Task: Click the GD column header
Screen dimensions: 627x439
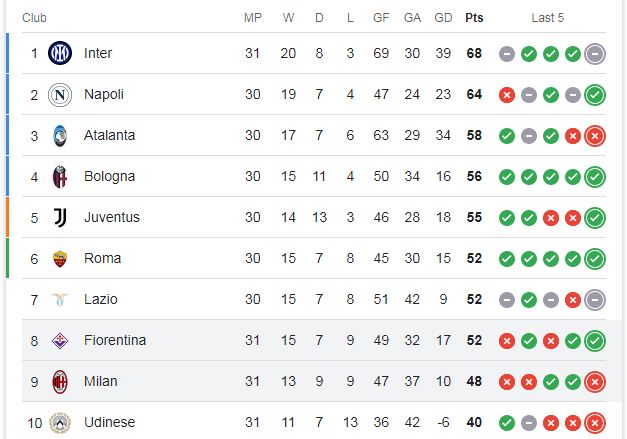Action: pos(443,18)
